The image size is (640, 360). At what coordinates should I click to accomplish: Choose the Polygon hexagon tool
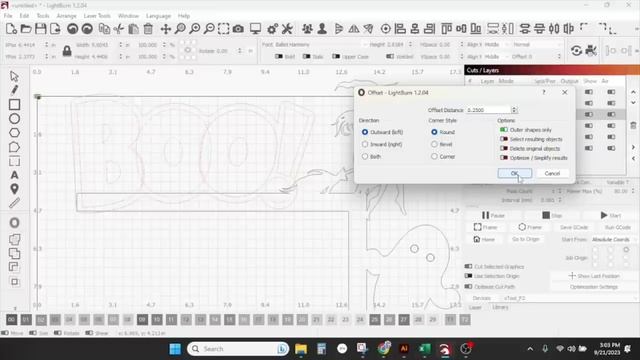14,133
